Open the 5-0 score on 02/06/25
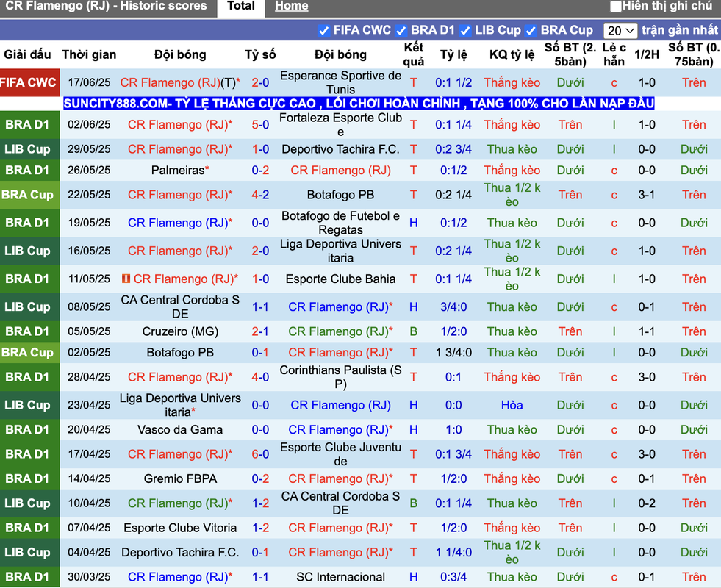The height and width of the screenshot is (588, 721). point(260,125)
